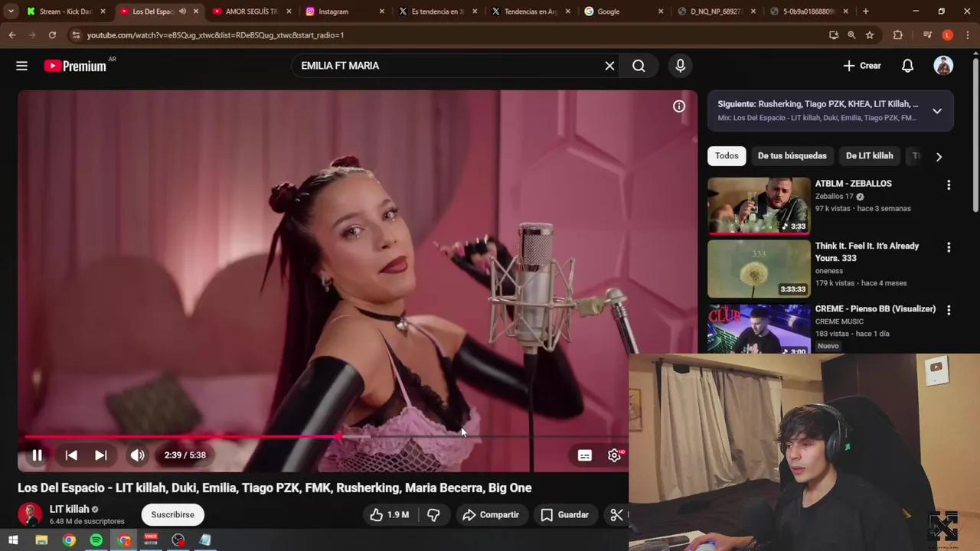Click the clip scissors button

click(x=616, y=515)
